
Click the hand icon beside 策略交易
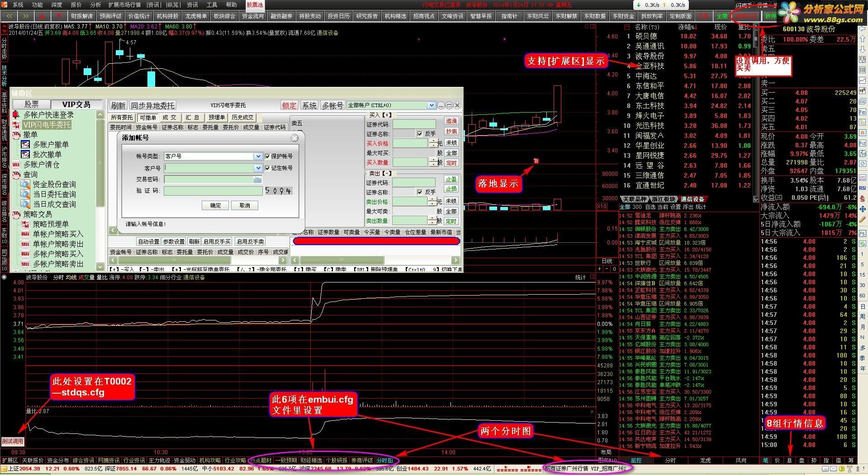click(x=16, y=214)
